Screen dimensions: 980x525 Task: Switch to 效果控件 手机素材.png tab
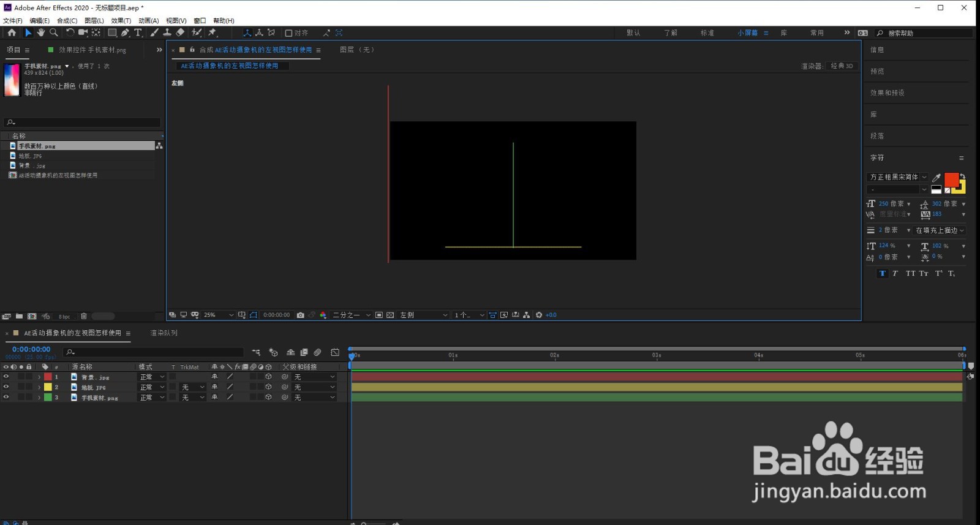(92, 50)
